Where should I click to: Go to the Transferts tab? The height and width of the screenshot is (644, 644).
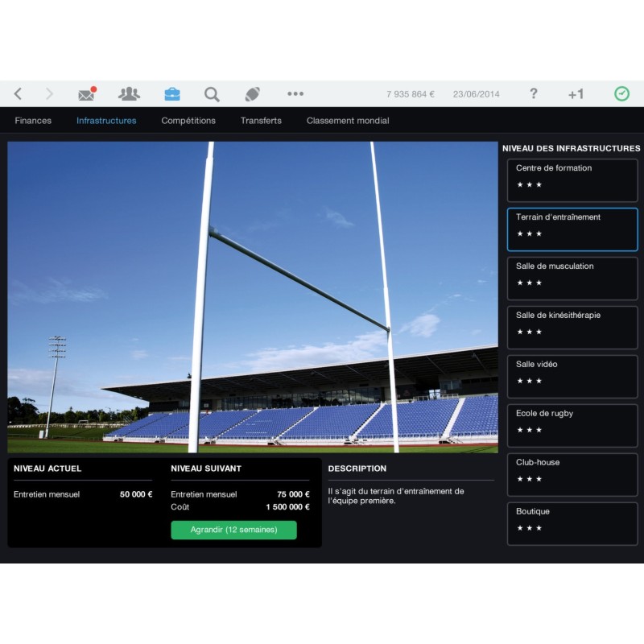pos(261,121)
